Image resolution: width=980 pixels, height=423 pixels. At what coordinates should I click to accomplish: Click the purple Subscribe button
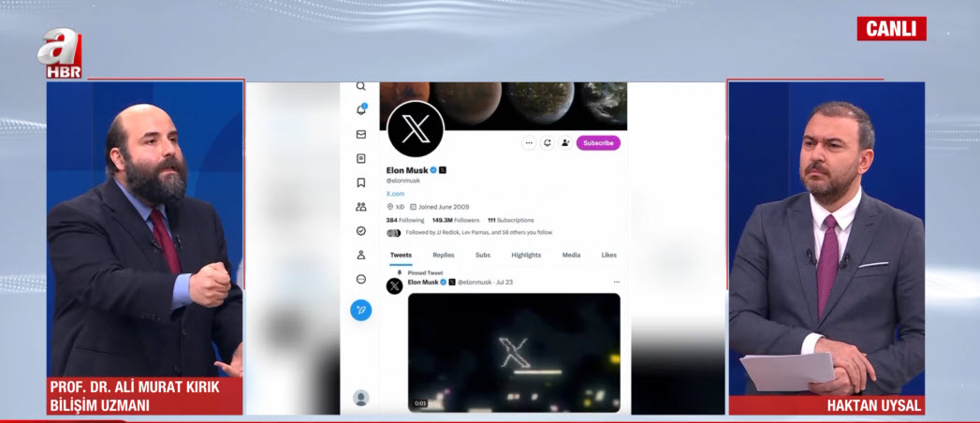tap(598, 143)
